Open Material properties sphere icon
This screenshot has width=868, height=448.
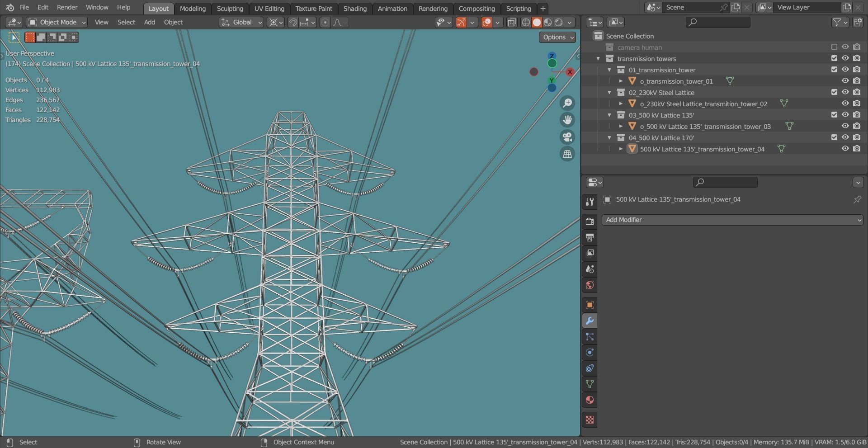tap(590, 400)
